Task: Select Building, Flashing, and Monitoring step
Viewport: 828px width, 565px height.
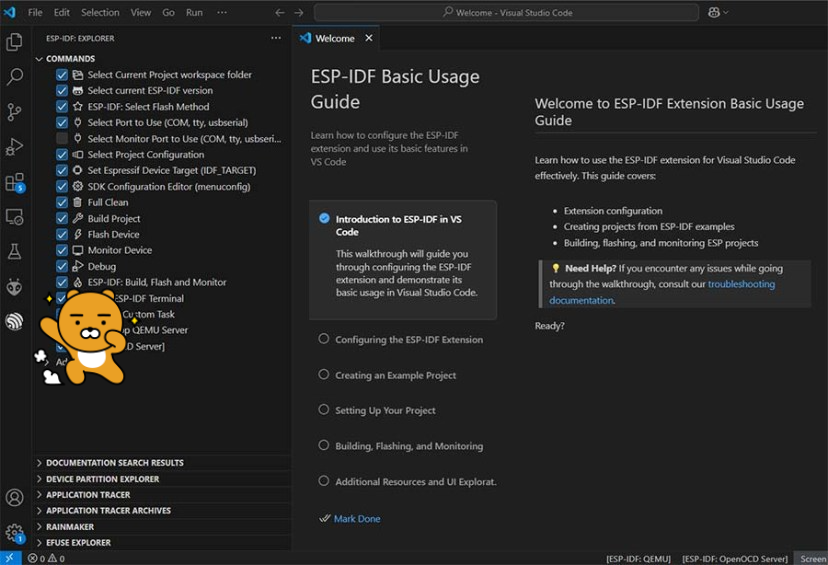Action: [x=403, y=446]
